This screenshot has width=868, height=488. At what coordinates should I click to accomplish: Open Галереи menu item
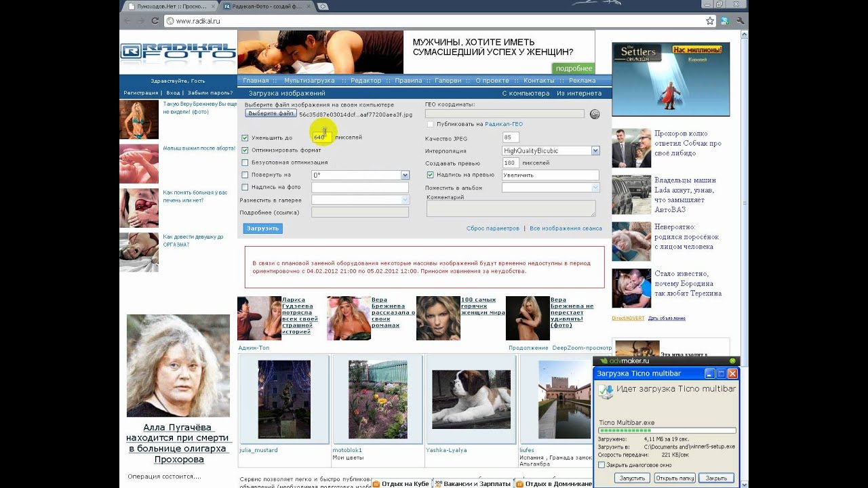pos(448,80)
